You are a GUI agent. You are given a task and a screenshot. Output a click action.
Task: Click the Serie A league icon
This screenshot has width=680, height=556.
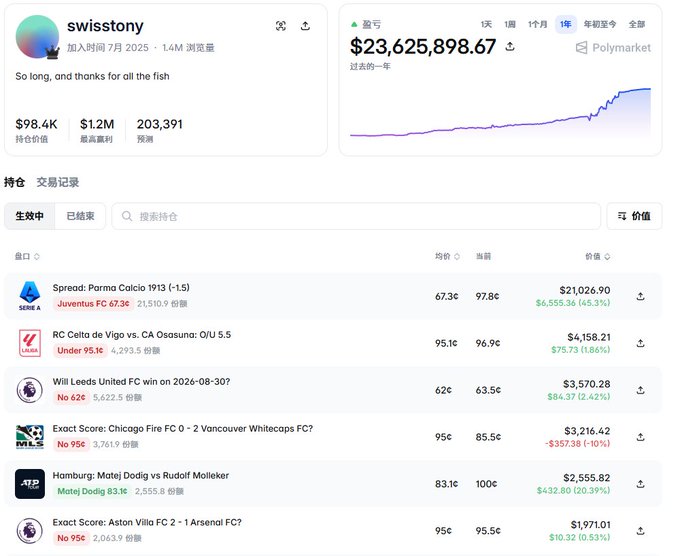point(29,296)
